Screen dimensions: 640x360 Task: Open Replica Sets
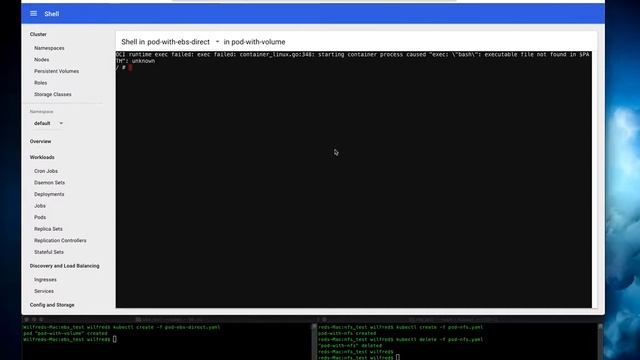[48, 229]
